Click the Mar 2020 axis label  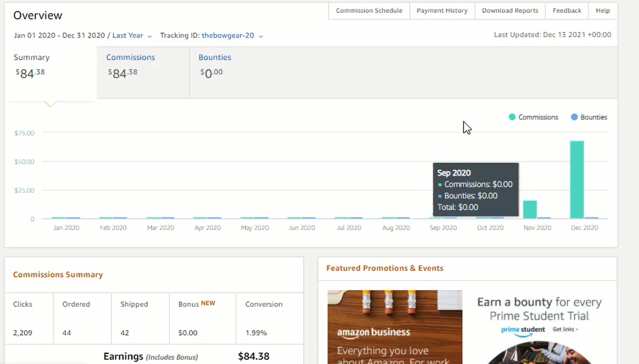tap(160, 228)
